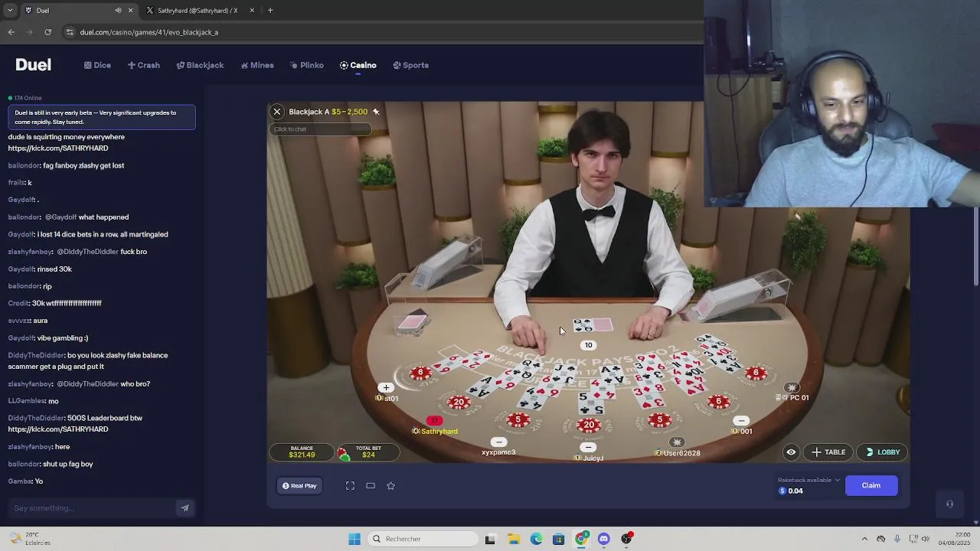The image size is (980, 551).
Task: Open the Mines game tab
Action: tap(256, 65)
